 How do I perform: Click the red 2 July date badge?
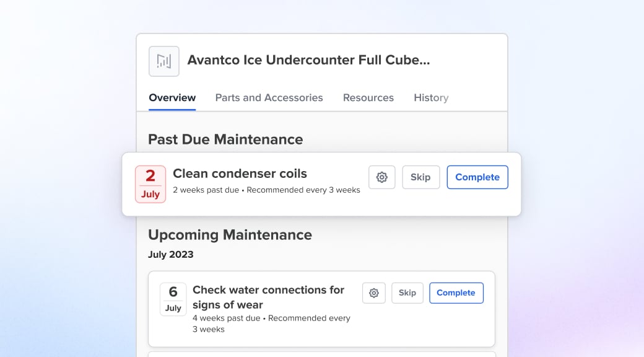150,184
